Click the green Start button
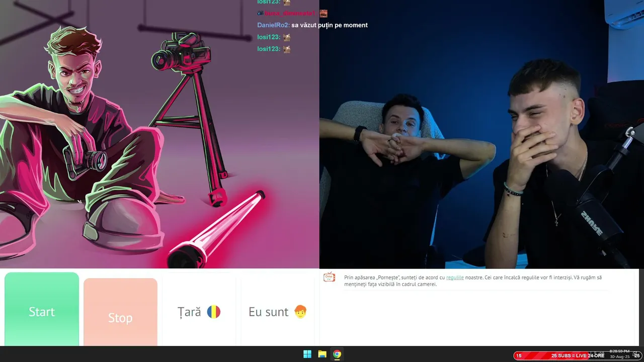644x362 pixels. tap(42, 309)
